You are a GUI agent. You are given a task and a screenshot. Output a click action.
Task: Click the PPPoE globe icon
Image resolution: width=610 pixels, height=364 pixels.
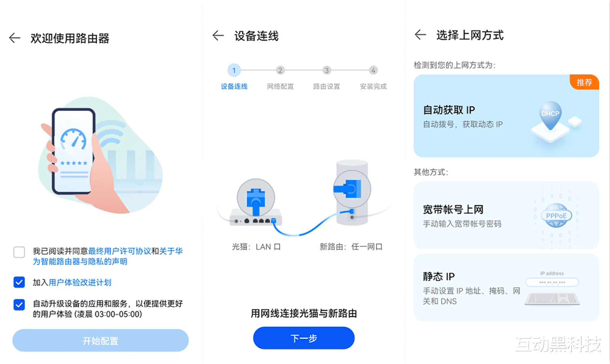tap(556, 216)
